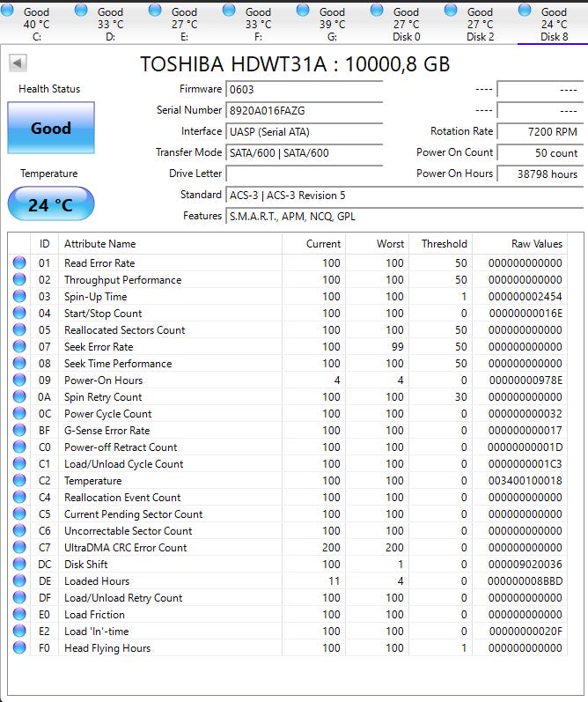This screenshot has height=702, width=588.
Task: Click status icon for Head Flying Hours
Action: tap(19, 647)
